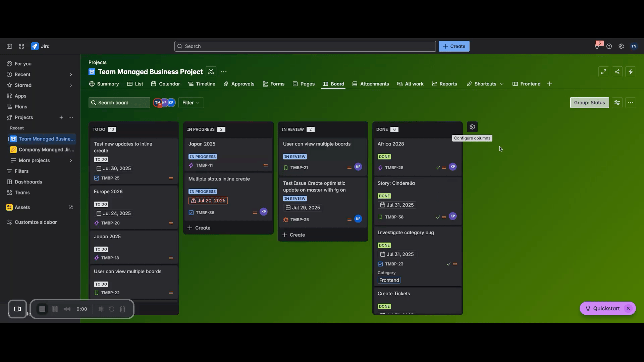644x362 pixels.
Task: Pause the screen recording
Action: tap(55, 309)
